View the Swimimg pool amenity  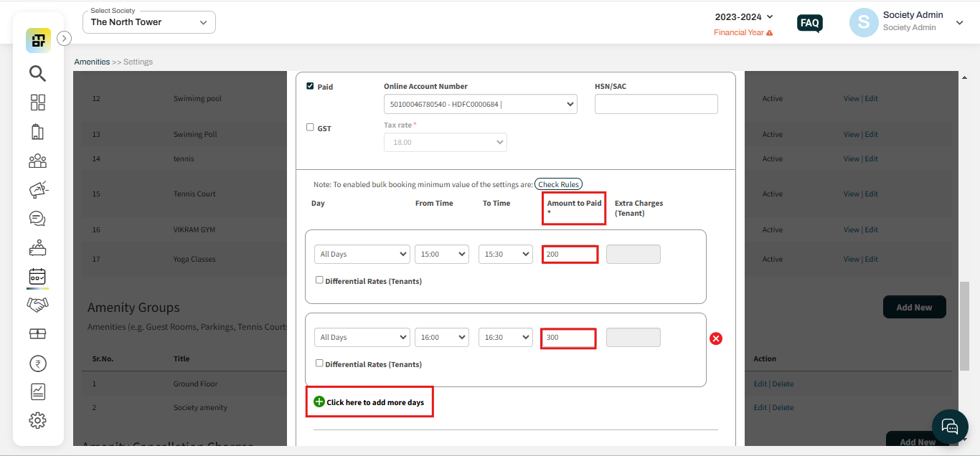point(852,99)
